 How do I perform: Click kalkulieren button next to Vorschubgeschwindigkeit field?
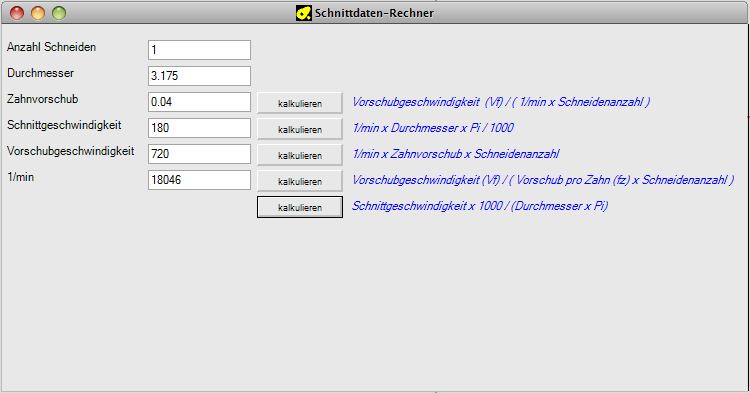click(300, 155)
